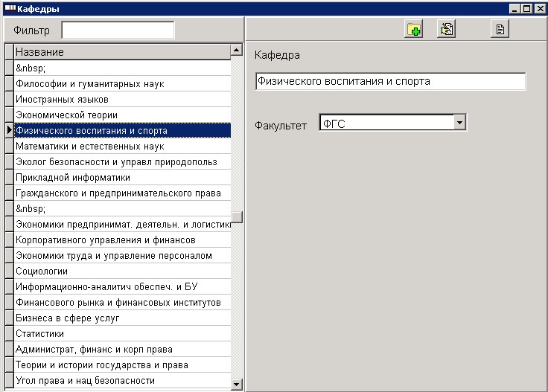
Task: Select the Бизнеса в сфере услуг row
Action: coord(122,318)
